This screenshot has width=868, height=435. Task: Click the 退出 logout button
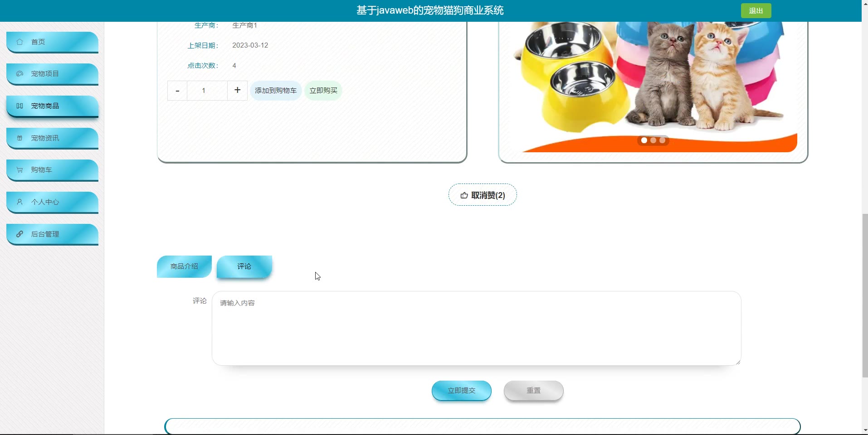pyautogui.click(x=756, y=10)
